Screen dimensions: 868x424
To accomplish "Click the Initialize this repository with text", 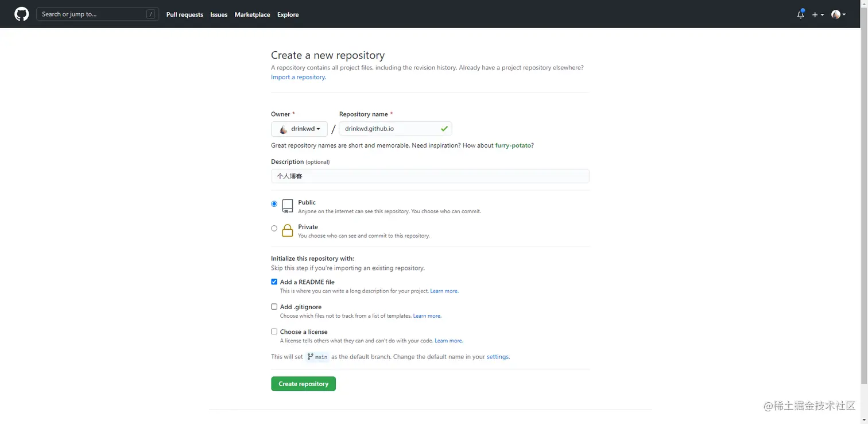I will point(312,259).
